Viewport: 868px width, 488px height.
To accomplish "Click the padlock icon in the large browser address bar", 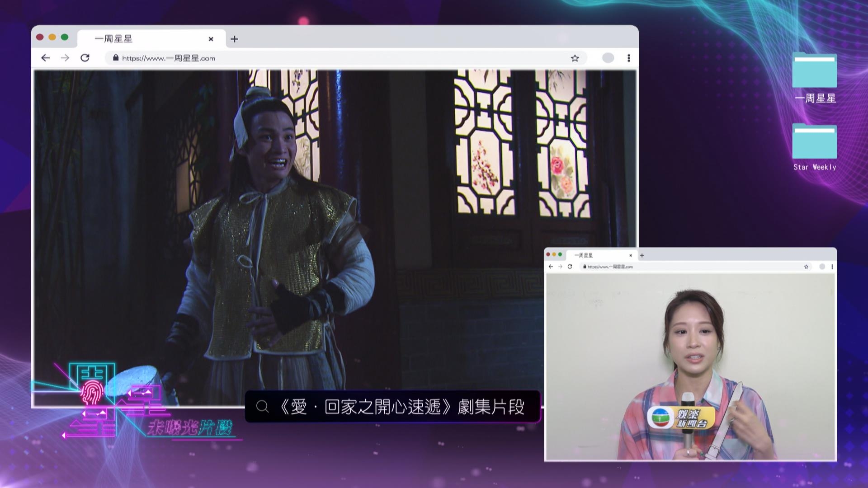I will click(116, 58).
